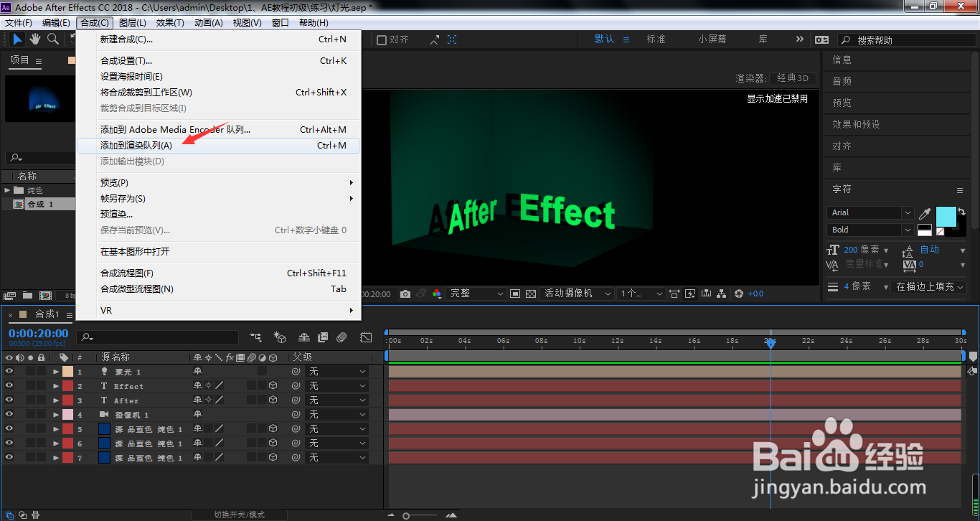Click the eyedropper in Character panel
The height and width of the screenshot is (521, 980).
925,213
